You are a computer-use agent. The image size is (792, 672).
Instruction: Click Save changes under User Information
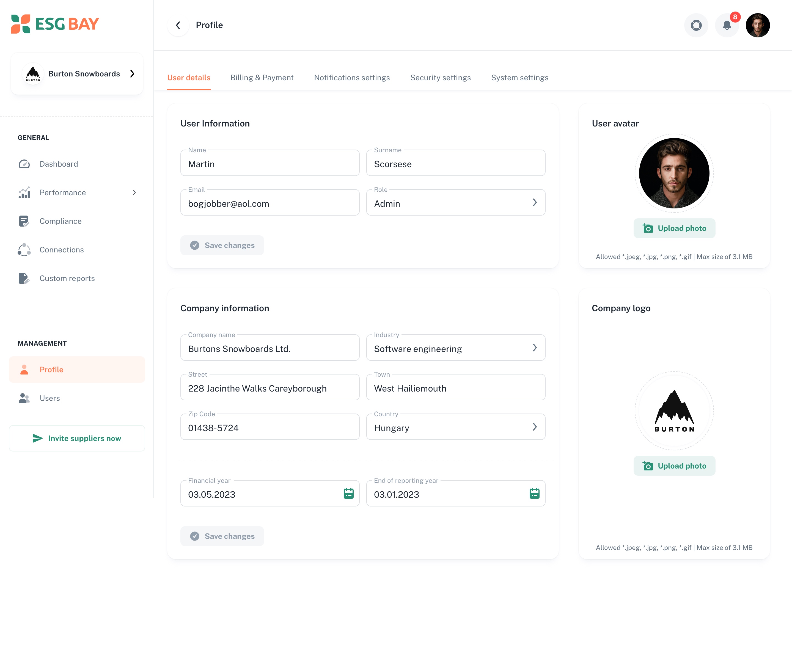222,245
